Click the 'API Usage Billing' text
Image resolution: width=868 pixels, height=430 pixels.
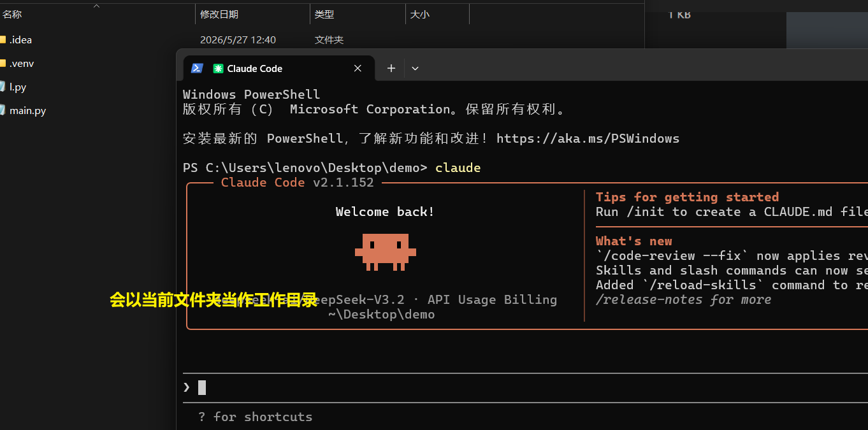[492, 299]
